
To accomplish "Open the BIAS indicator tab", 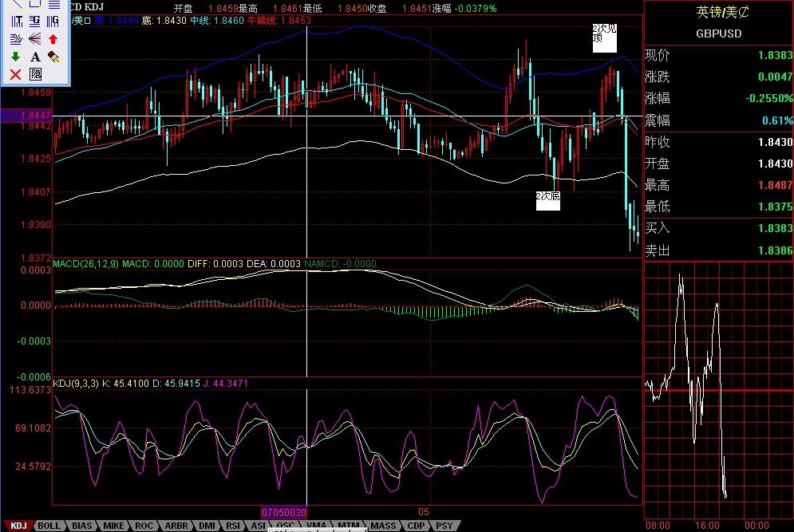I will pyautogui.click(x=81, y=526).
